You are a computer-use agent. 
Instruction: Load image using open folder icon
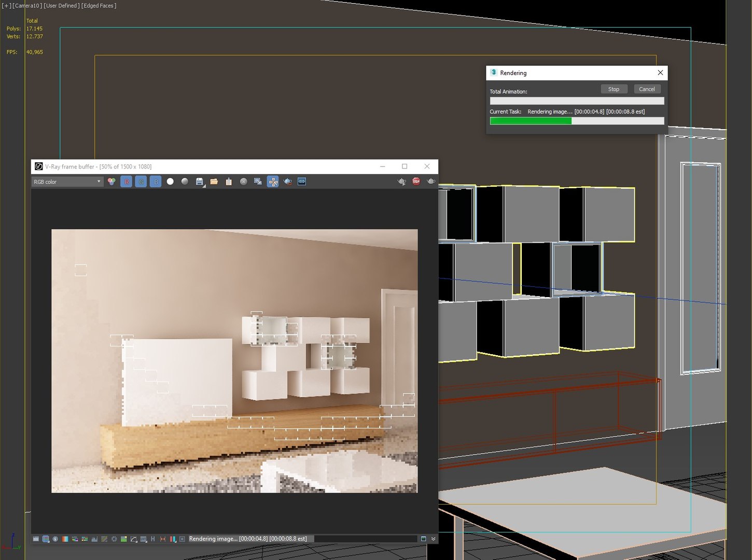coord(214,181)
